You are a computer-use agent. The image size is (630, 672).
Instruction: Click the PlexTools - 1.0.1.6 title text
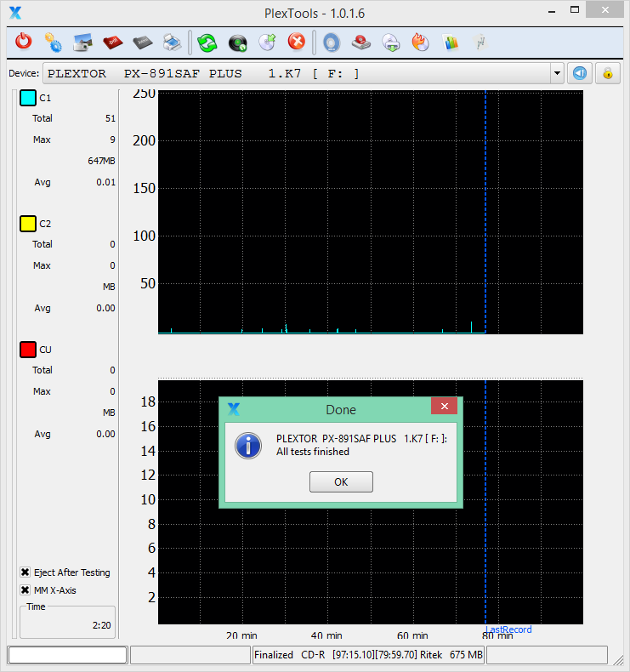(x=315, y=14)
